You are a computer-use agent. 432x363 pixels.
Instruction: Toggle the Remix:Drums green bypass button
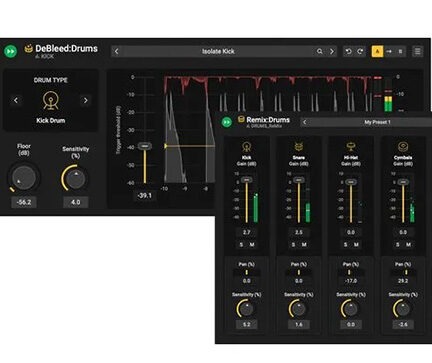[x=227, y=122]
